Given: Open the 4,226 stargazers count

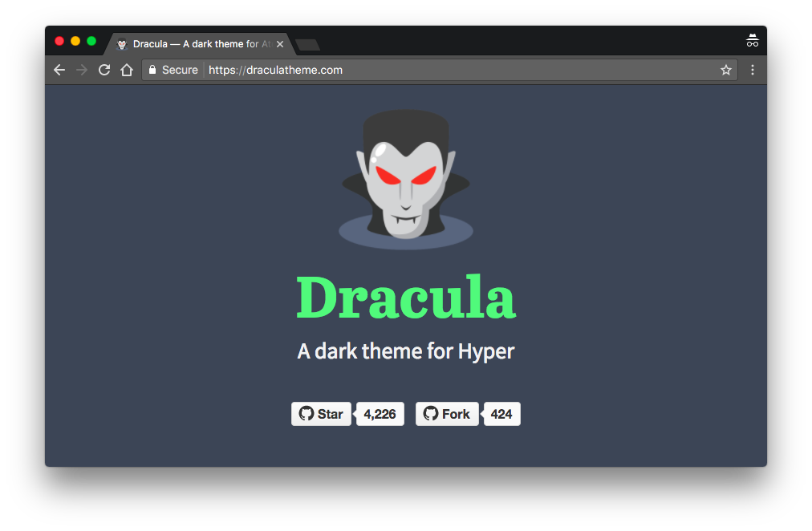Looking at the screenshot, I should click(380, 414).
